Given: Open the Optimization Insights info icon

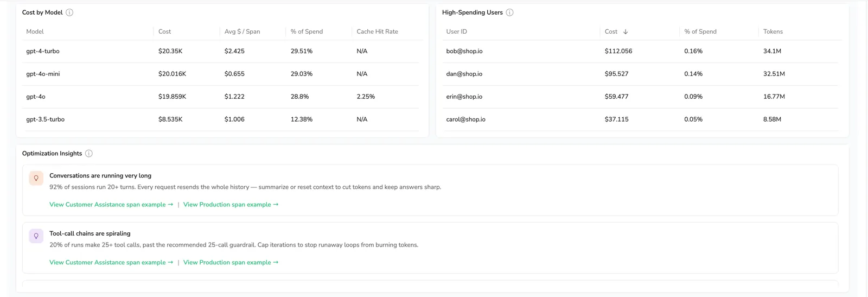Looking at the screenshot, I should click(x=89, y=154).
